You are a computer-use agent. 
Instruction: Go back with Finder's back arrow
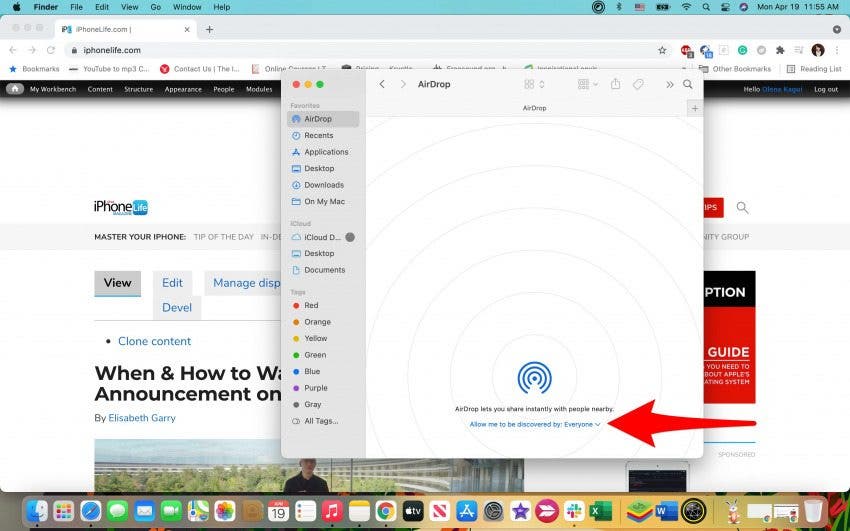pos(382,85)
